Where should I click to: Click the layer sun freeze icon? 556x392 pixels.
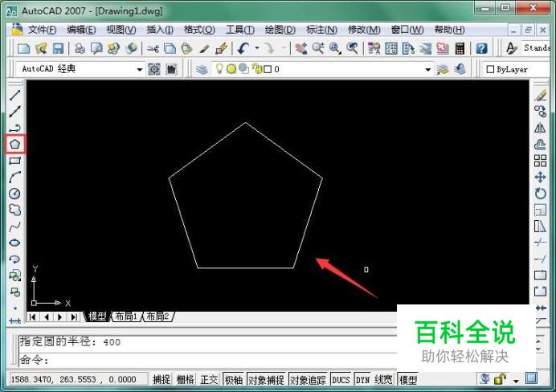pos(231,69)
